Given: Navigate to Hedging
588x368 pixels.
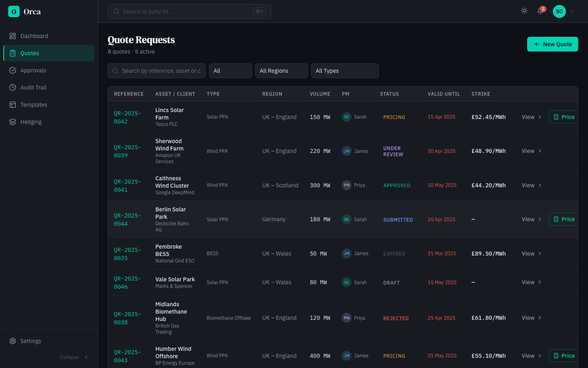Looking at the screenshot, I should 49,122.
